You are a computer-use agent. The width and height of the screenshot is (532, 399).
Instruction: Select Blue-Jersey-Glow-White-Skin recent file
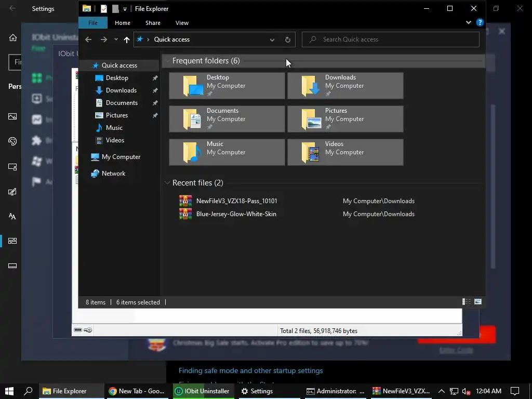tap(236, 214)
